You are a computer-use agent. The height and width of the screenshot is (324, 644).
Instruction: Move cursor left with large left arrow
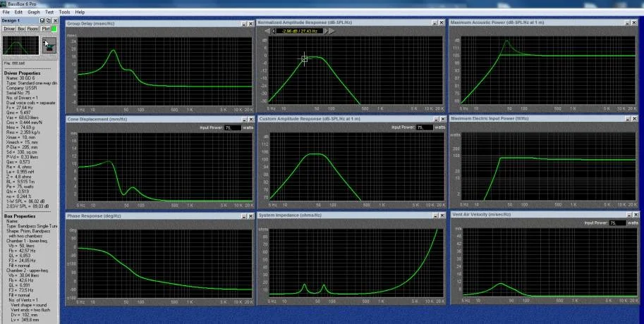tap(267, 31)
